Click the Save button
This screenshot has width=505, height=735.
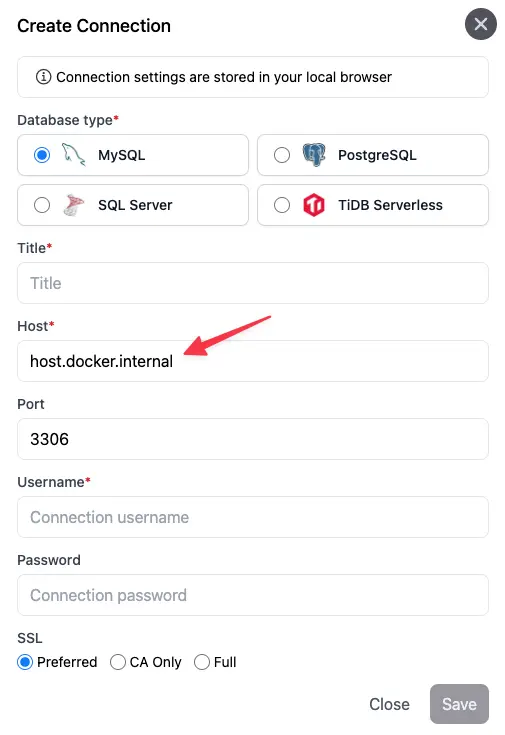pyautogui.click(x=459, y=704)
